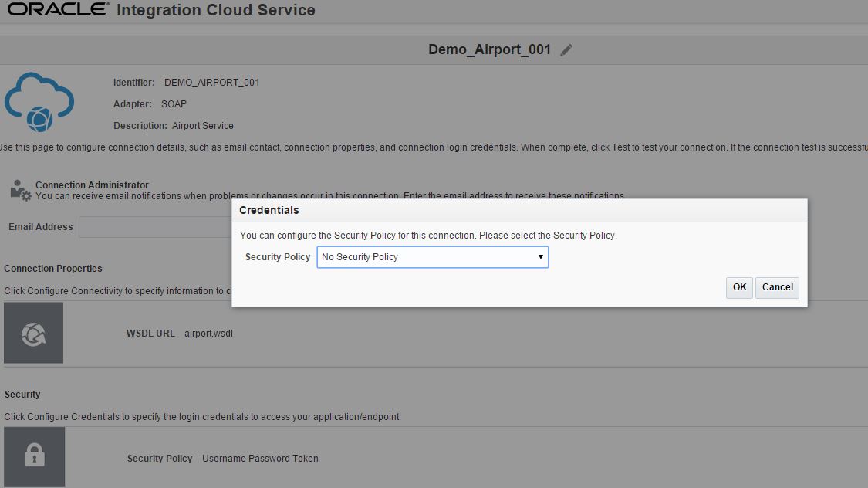The image size is (868, 488).
Task: Click the SOAP adapter value
Action: tap(174, 104)
